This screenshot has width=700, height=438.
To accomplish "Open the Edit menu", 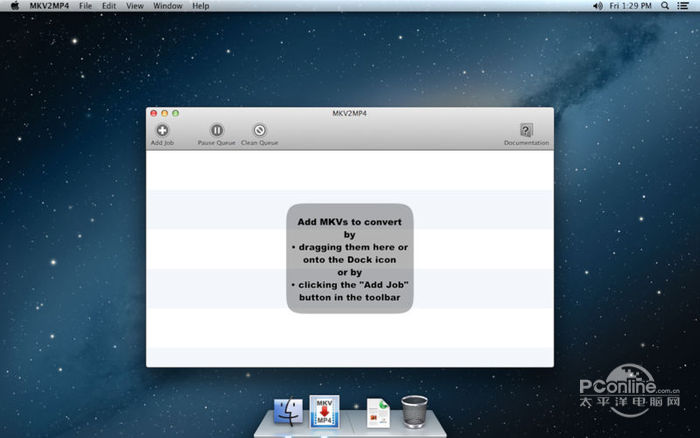I will click(x=109, y=6).
